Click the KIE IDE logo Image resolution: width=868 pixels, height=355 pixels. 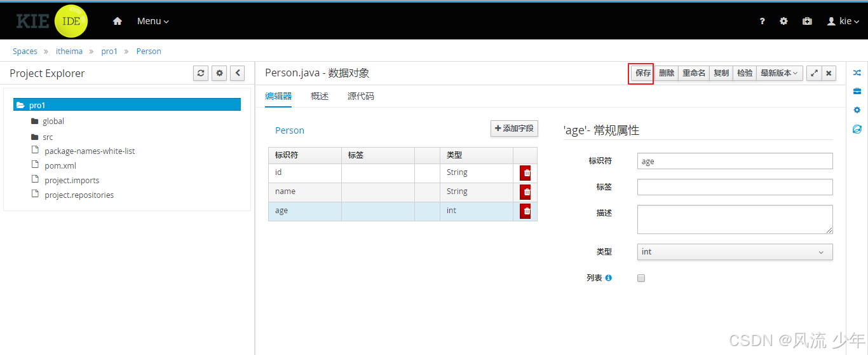pyautogui.click(x=52, y=21)
